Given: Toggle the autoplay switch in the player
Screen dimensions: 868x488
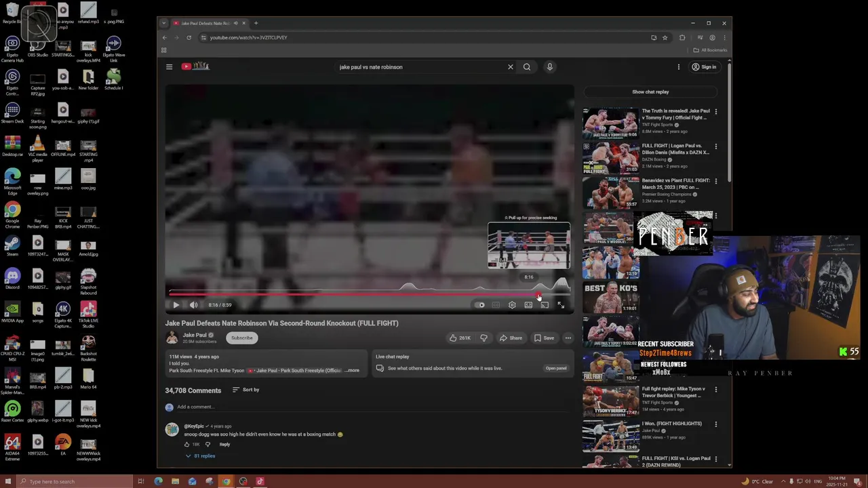Looking at the screenshot, I should pos(480,305).
